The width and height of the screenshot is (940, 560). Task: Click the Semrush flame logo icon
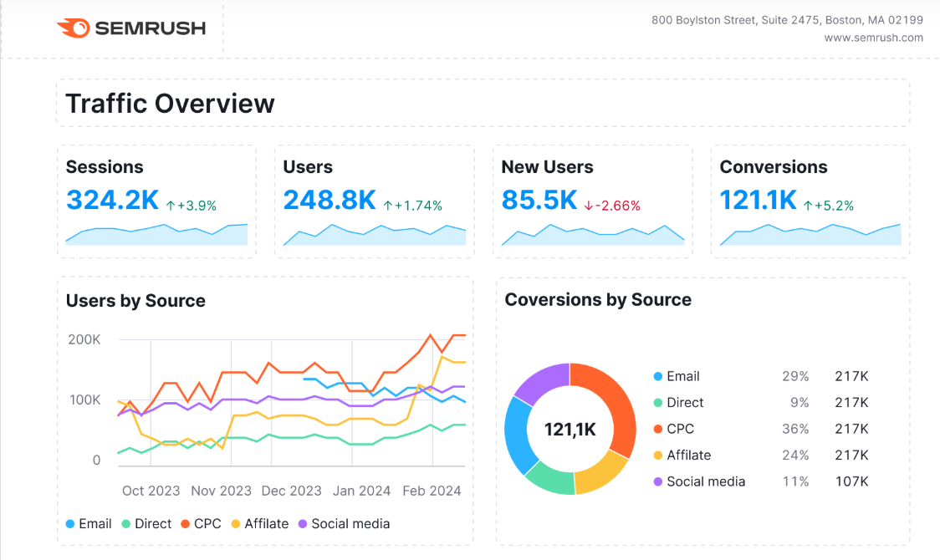pos(73,28)
